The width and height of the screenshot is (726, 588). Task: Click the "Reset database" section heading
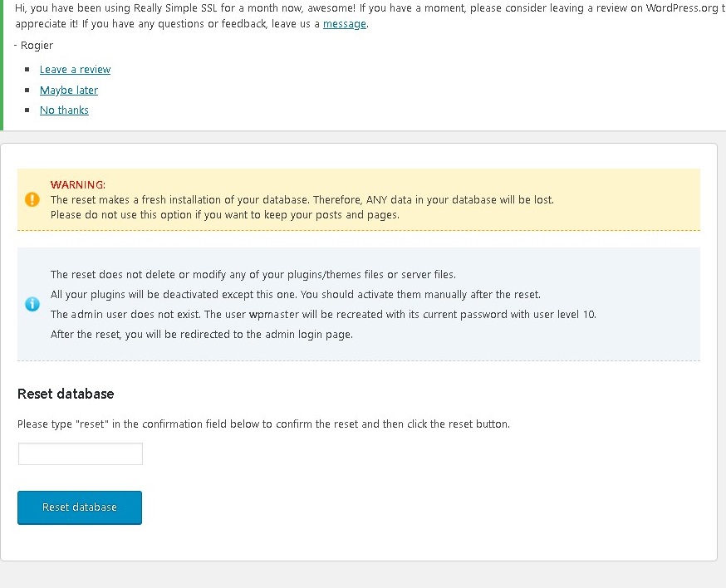66,394
